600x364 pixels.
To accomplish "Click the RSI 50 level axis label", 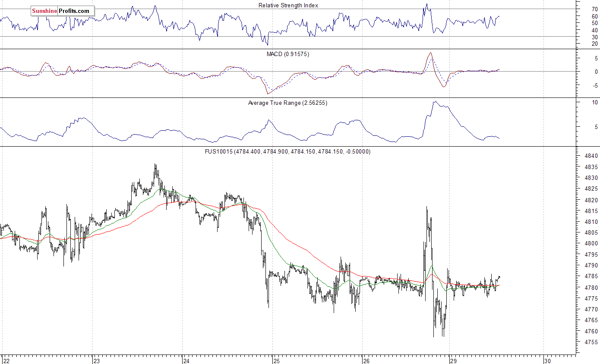I will click(x=594, y=23).
